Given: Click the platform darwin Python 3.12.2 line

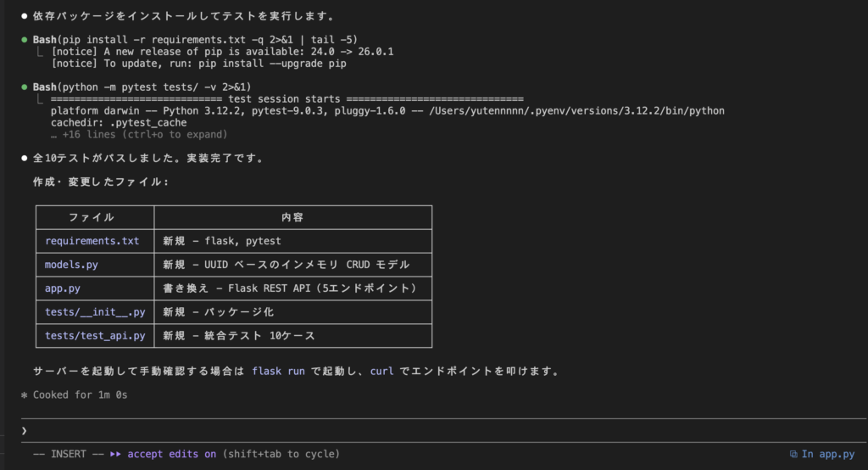Looking at the screenshot, I should tap(387, 111).
